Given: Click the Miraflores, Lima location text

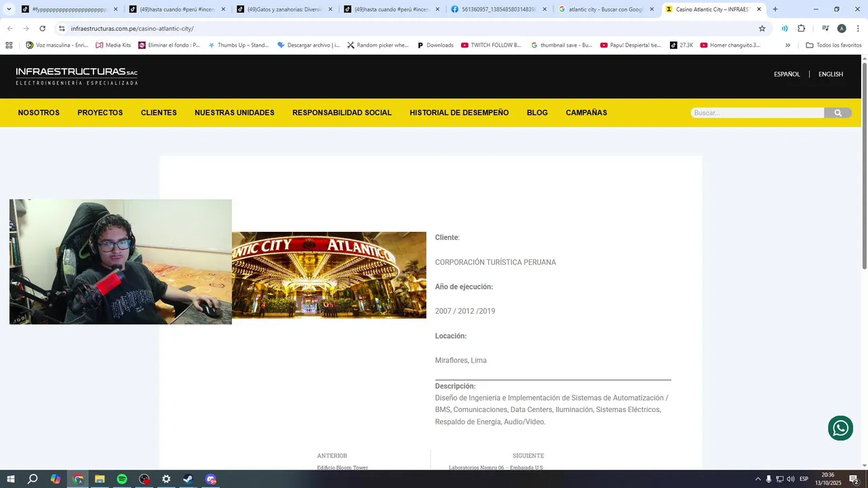Looking at the screenshot, I should coord(460,361).
